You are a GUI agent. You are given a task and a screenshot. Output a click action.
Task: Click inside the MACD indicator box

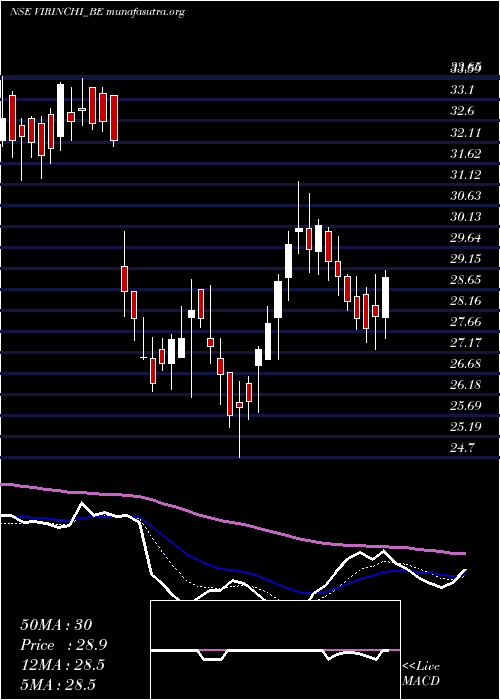(x=275, y=650)
